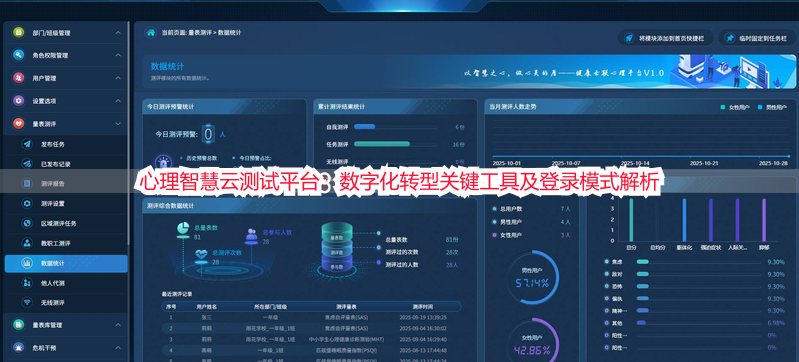Click the 躯体化 bar in bar chart
This screenshot has width=799, height=362.
[684, 220]
